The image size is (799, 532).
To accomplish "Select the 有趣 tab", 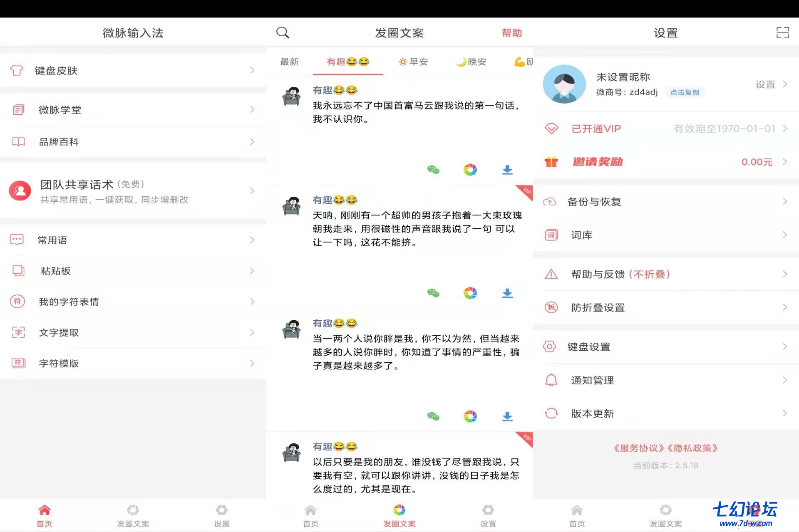I will coord(348,62).
